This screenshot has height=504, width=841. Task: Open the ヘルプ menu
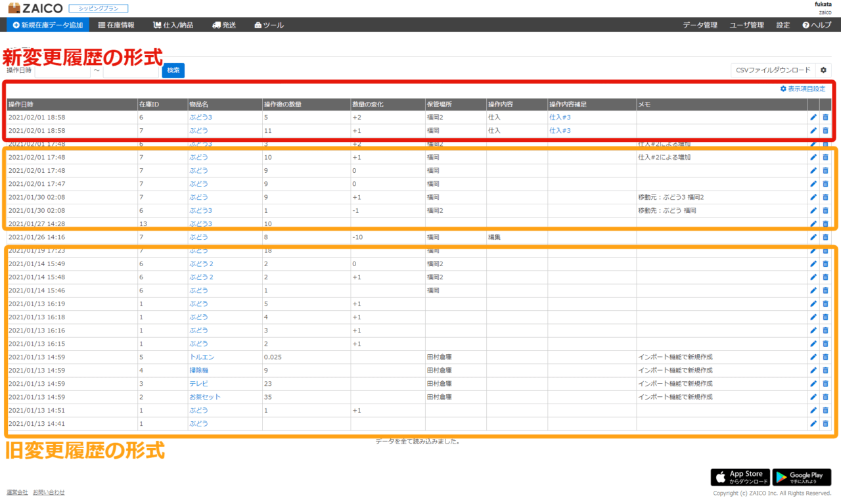click(x=817, y=25)
